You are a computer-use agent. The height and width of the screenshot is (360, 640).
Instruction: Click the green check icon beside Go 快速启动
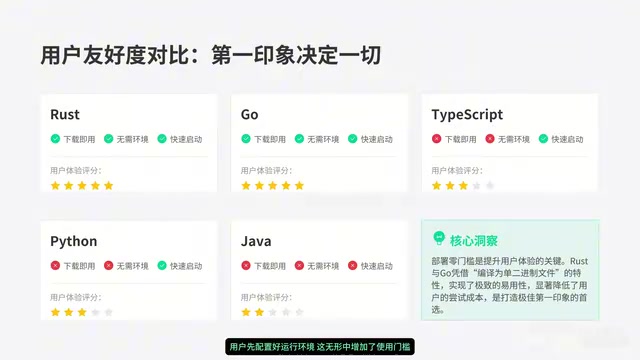coord(353,139)
